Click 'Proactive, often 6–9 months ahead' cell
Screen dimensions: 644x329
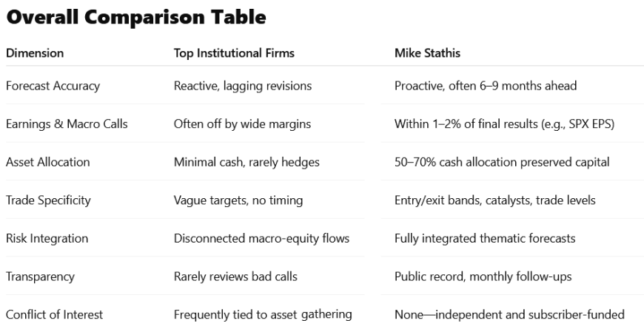(x=486, y=86)
